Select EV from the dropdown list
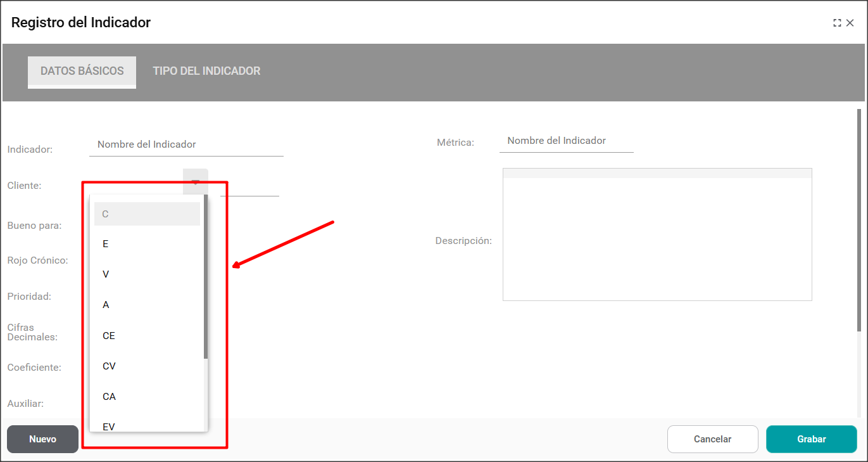Screen dimensions: 868x462 [147, 426]
